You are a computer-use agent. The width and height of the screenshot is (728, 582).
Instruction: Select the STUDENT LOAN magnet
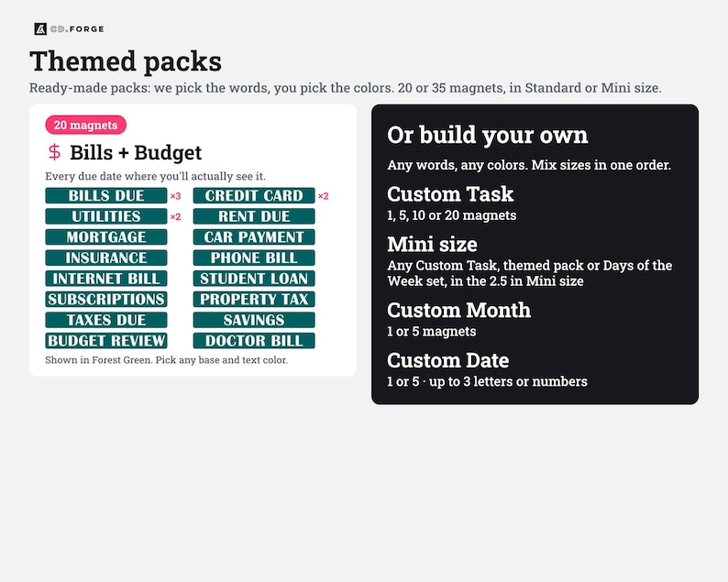click(x=254, y=279)
